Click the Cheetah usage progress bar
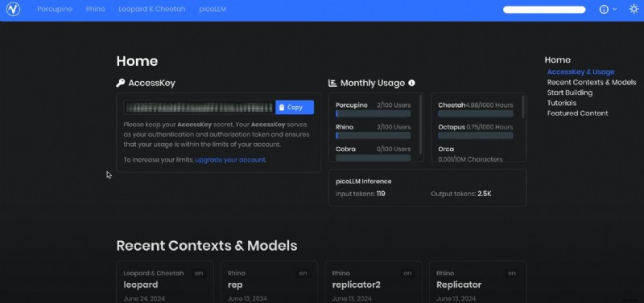644x303 pixels. pos(476,113)
